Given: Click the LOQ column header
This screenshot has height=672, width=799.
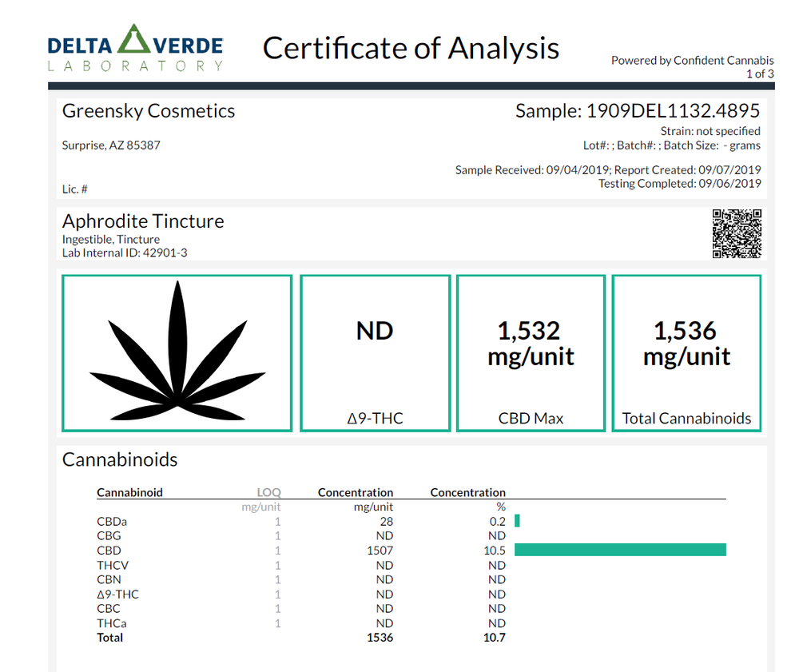Looking at the screenshot, I should click(268, 493).
